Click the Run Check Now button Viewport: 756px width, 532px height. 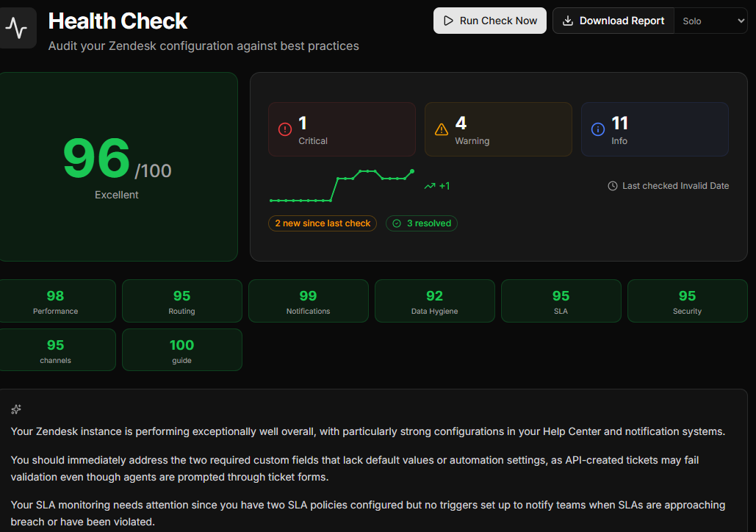click(489, 21)
